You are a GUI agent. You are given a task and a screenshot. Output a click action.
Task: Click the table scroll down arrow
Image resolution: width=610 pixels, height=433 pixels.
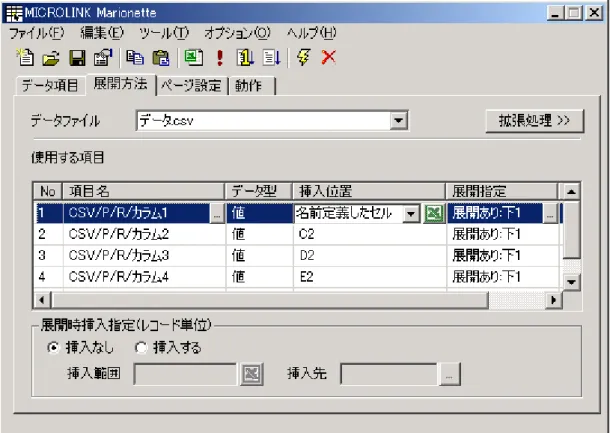(571, 282)
